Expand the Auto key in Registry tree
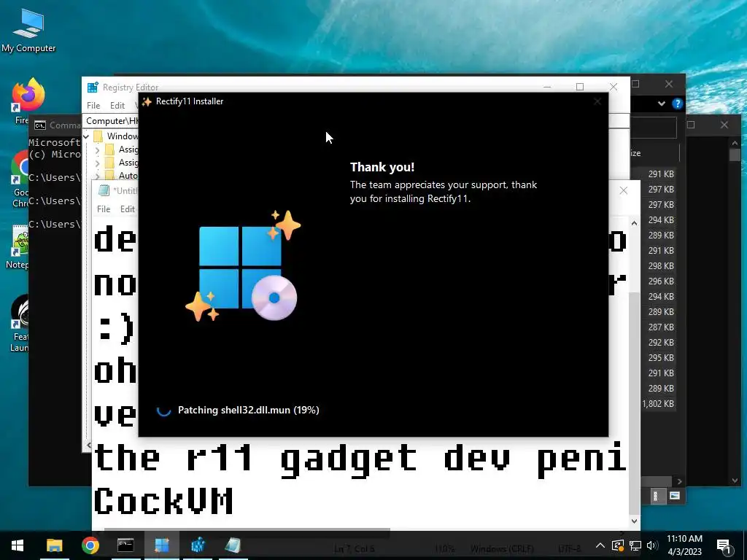This screenshot has height=560, width=747. point(98,176)
